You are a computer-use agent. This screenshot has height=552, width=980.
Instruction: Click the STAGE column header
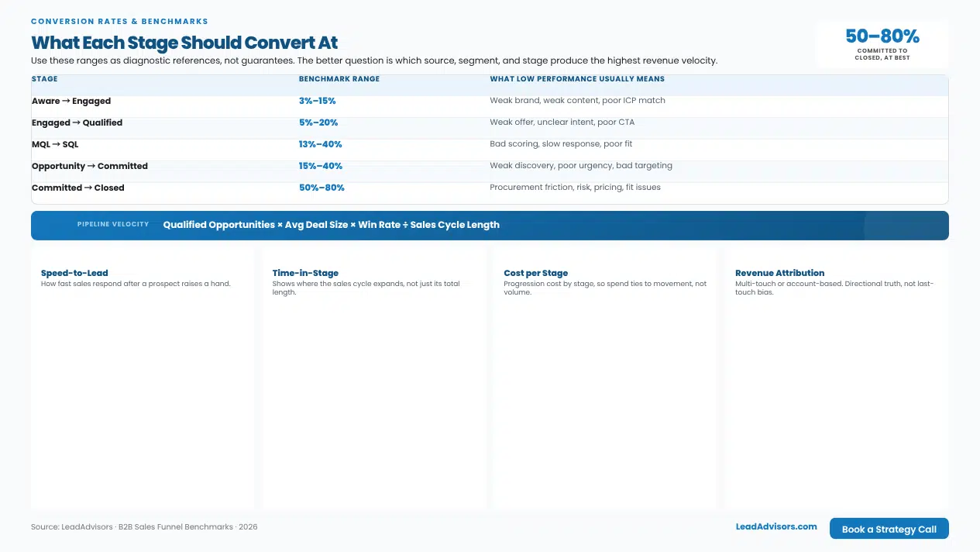pyautogui.click(x=45, y=79)
